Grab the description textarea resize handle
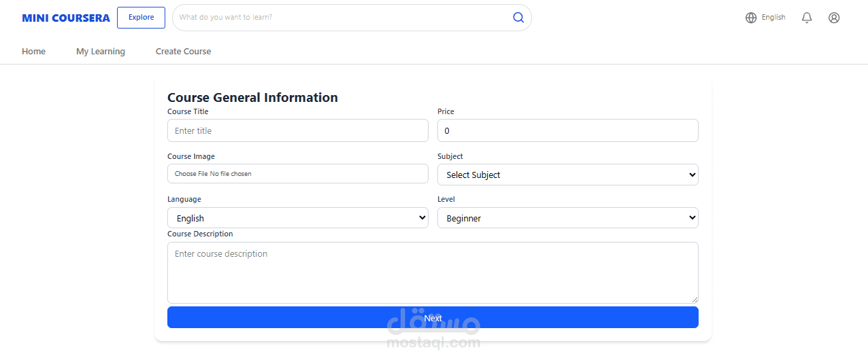 (x=695, y=300)
